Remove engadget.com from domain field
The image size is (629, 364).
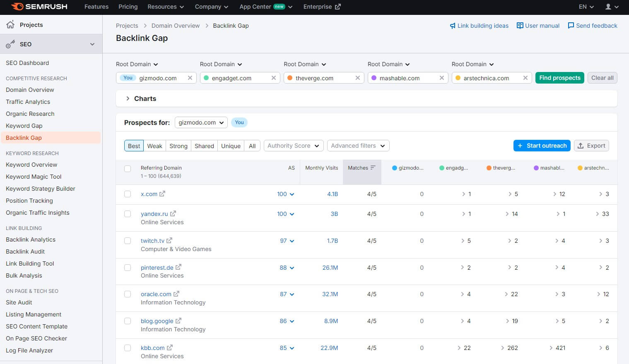click(x=274, y=78)
